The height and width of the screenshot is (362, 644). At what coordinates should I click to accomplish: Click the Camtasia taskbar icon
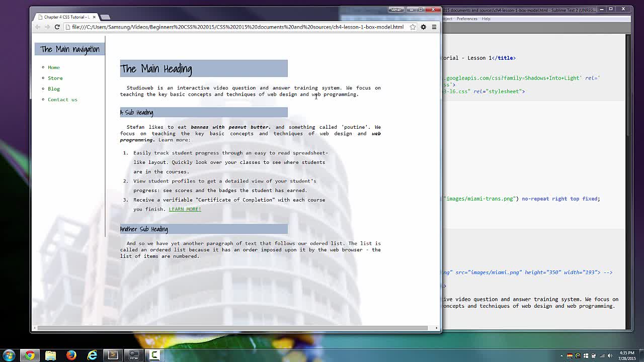(154, 355)
